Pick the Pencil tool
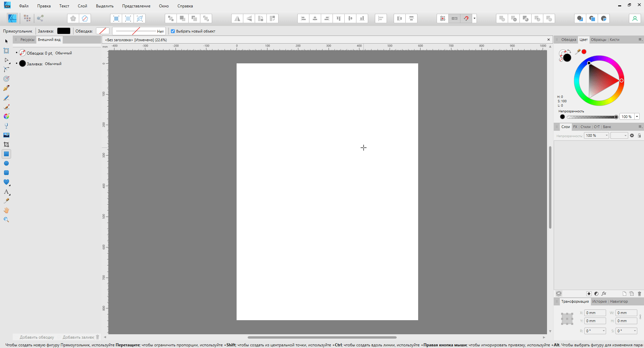 pyautogui.click(x=6, y=98)
